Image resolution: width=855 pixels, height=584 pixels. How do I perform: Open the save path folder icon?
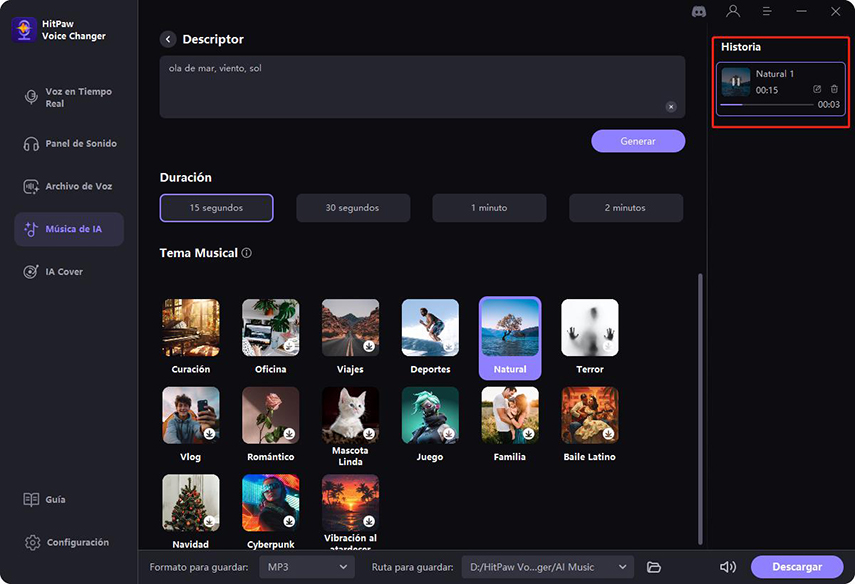(x=654, y=567)
